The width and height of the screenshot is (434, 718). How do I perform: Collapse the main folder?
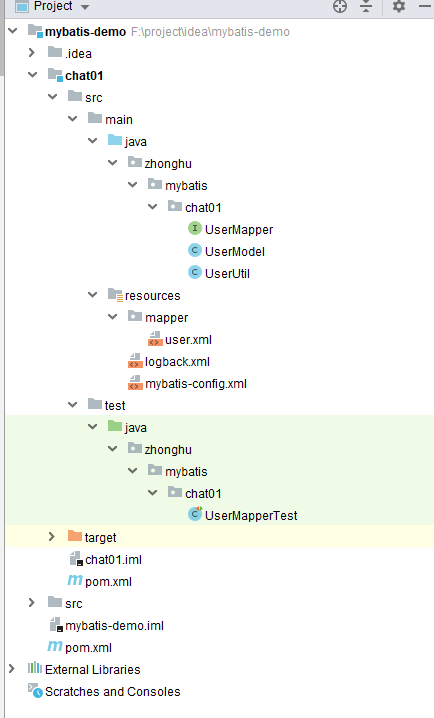73,119
